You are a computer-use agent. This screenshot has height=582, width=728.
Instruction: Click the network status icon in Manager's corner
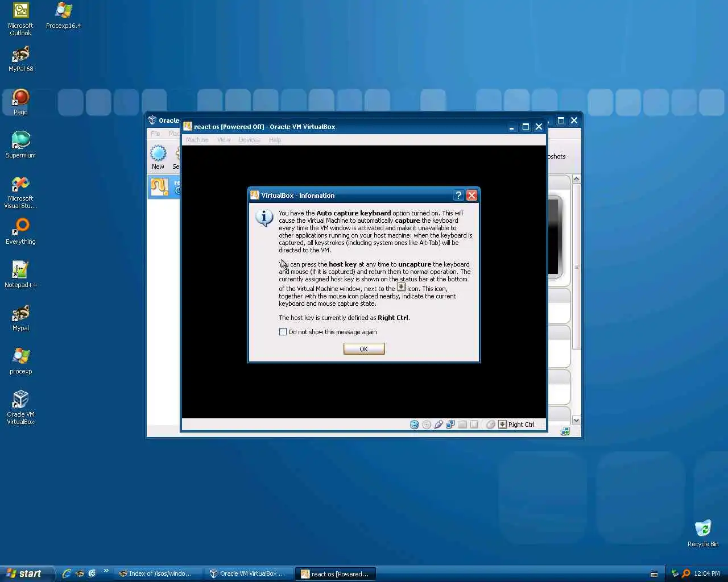[x=565, y=431]
